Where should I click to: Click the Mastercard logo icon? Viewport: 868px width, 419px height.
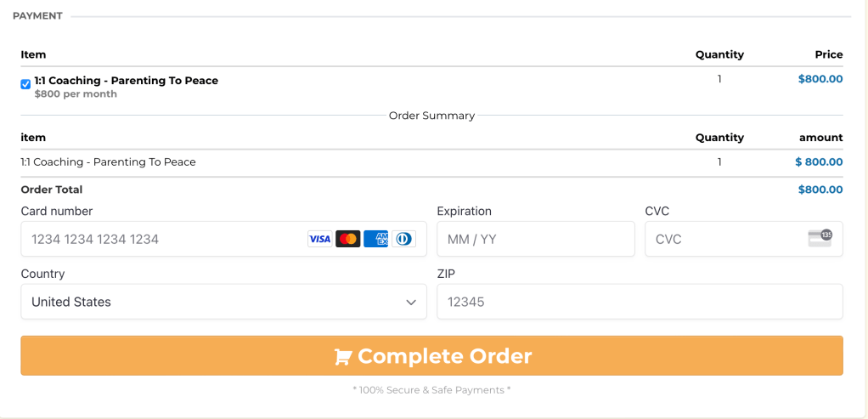pyautogui.click(x=347, y=239)
